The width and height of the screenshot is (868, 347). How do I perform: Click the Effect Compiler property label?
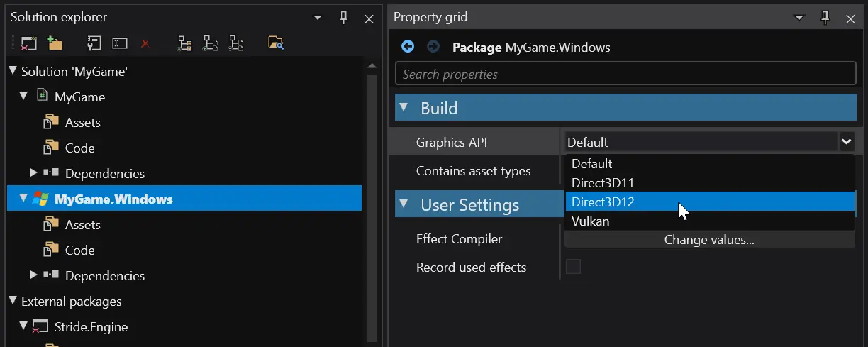(x=459, y=239)
